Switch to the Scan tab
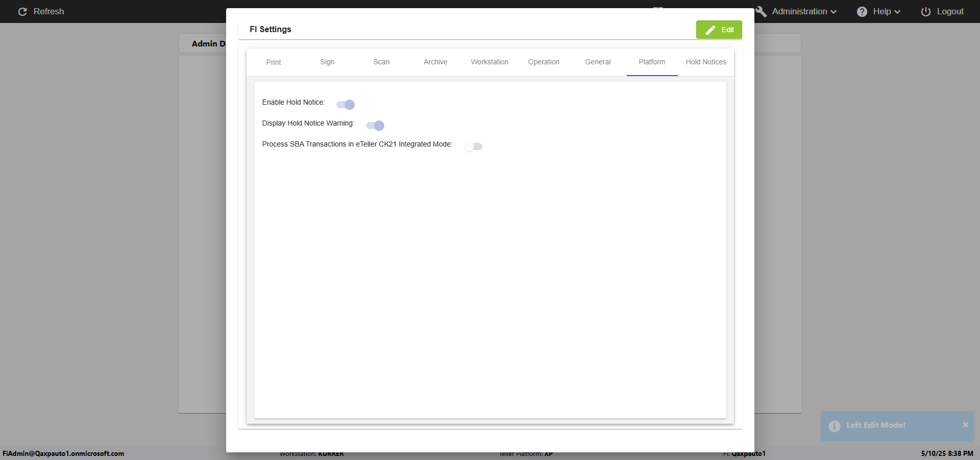The height and width of the screenshot is (460, 980). point(381,62)
